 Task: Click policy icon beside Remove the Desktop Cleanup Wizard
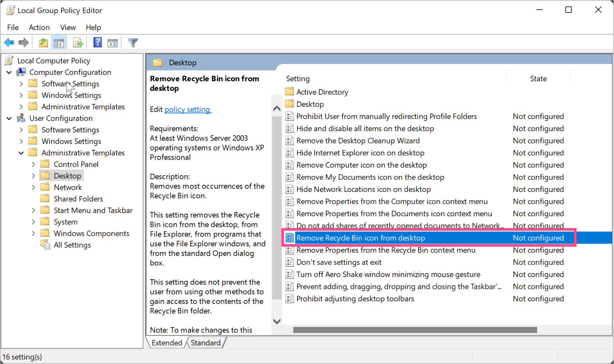pos(290,141)
